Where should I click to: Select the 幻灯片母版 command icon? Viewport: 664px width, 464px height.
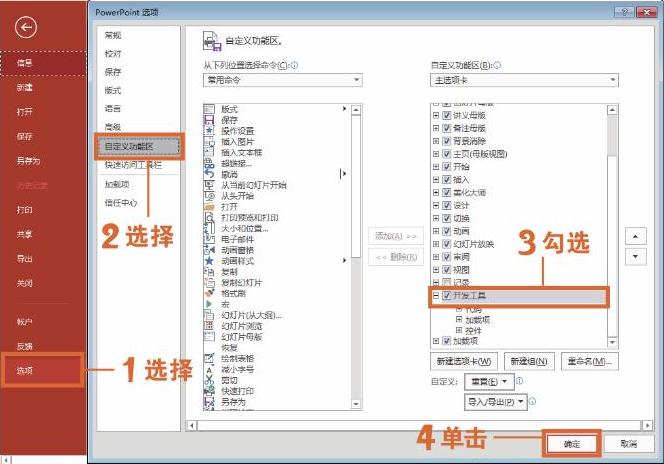[x=209, y=337]
